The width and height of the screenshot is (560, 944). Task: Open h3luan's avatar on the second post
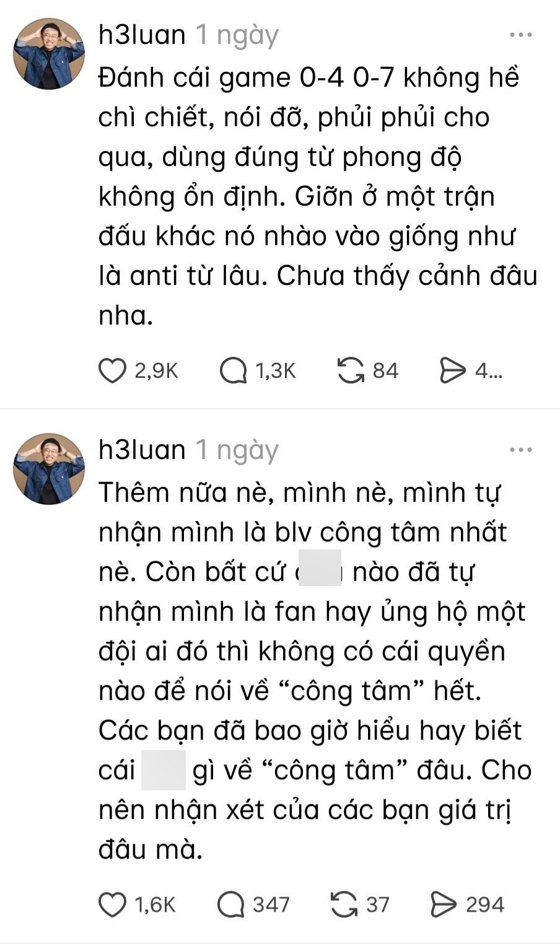(x=49, y=469)
